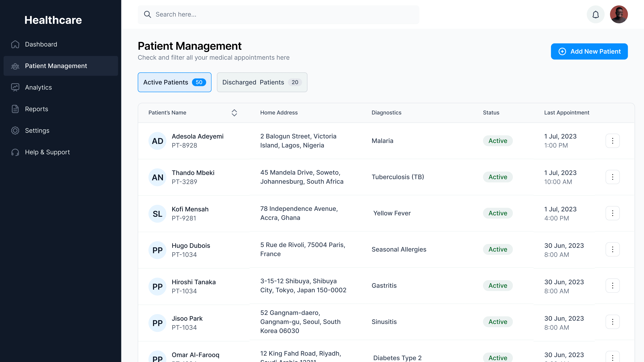Open the user profile avatar
The image size is (644, 362).
coord(619,14)
